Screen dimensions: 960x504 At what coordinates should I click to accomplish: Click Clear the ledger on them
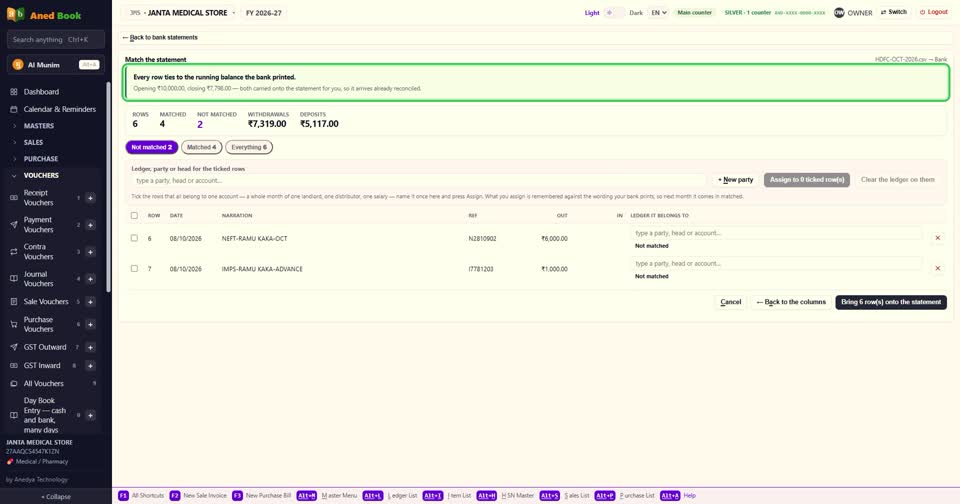tap(898, 179)
